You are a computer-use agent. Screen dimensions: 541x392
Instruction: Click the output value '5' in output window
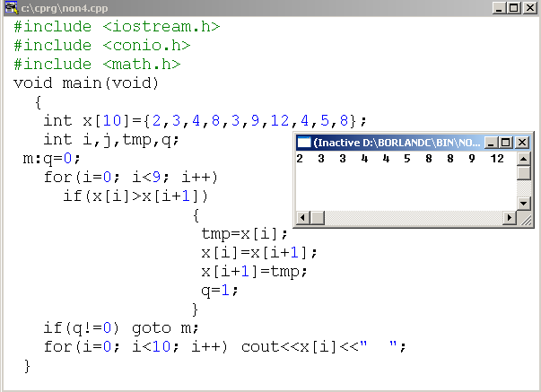point(407,159)
